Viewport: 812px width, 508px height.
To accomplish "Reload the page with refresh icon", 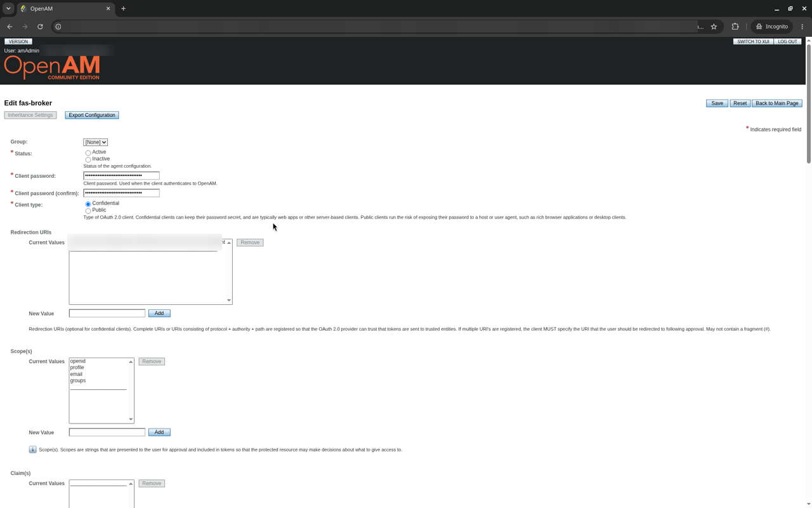I will [x=40, y=27].
